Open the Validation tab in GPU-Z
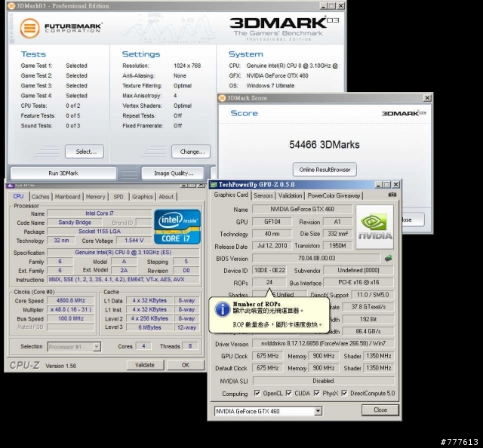 point(290,195)
